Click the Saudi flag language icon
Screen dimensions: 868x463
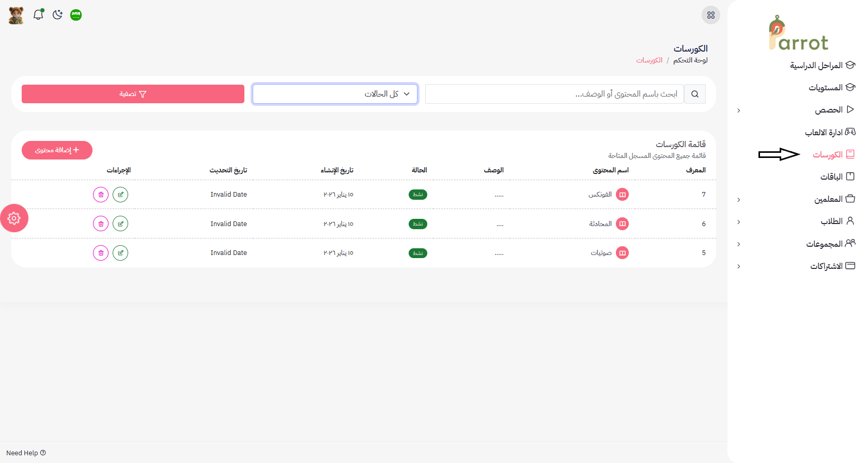pos(76,15)
